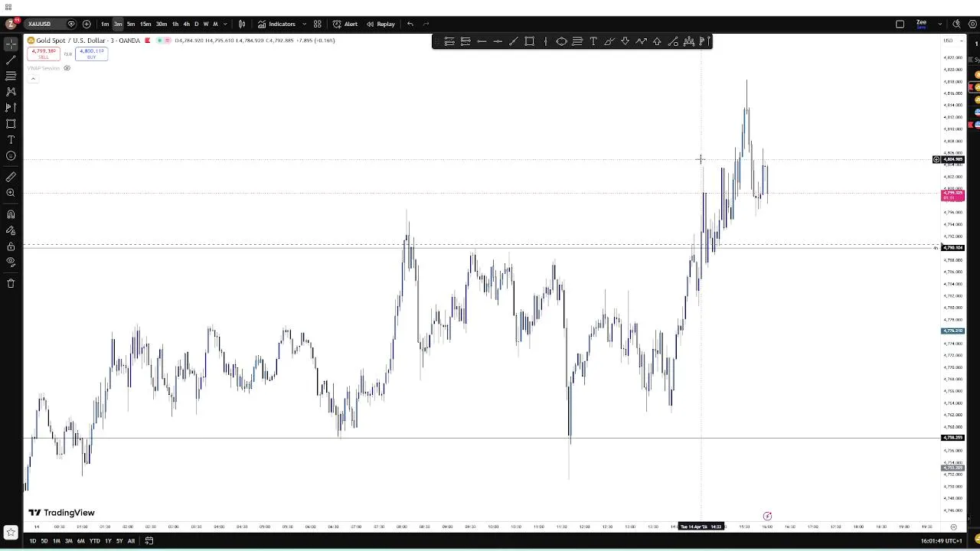Select the Text tool in left sidebar
Image resolution: width=980 pixels, height=551 pixels.
[x=11, y=140]
